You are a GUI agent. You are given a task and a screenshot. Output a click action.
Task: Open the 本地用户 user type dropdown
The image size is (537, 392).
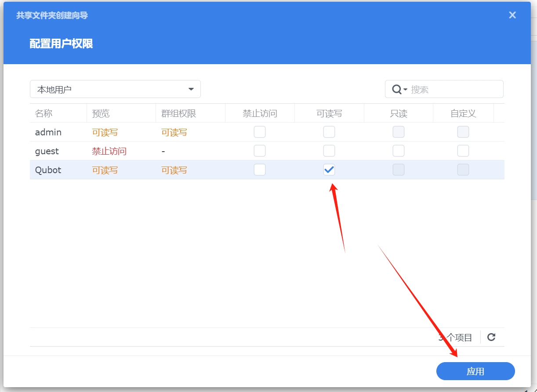(x=115, y=89)
